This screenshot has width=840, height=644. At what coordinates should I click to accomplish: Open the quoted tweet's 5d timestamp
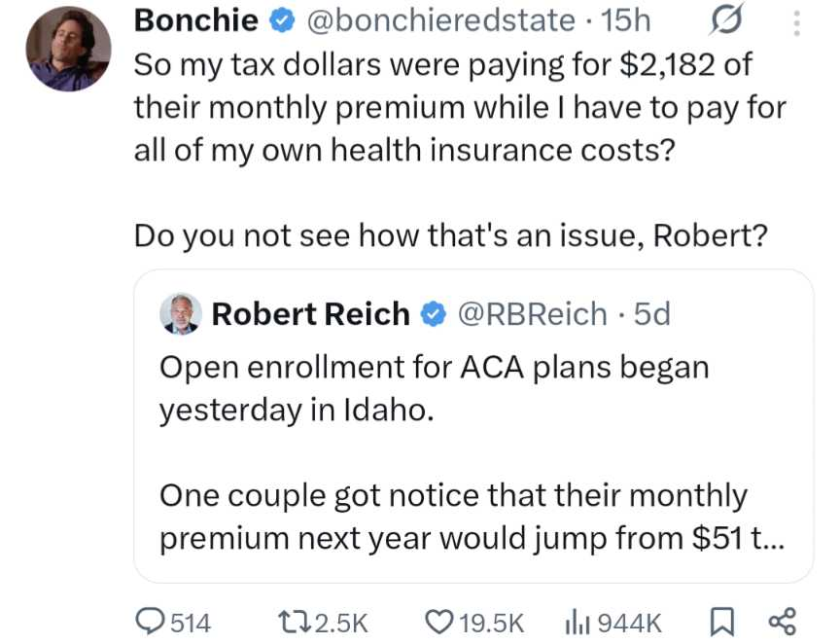651,314
